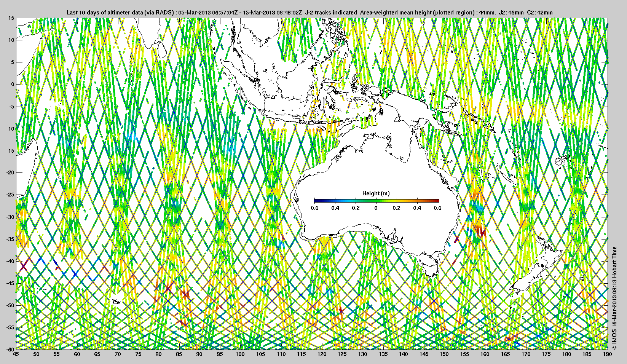Image resolution: width=627 pixels, height=364 pixels.
Task: Click longitude axis label "140"
Action: click(404, 354)
